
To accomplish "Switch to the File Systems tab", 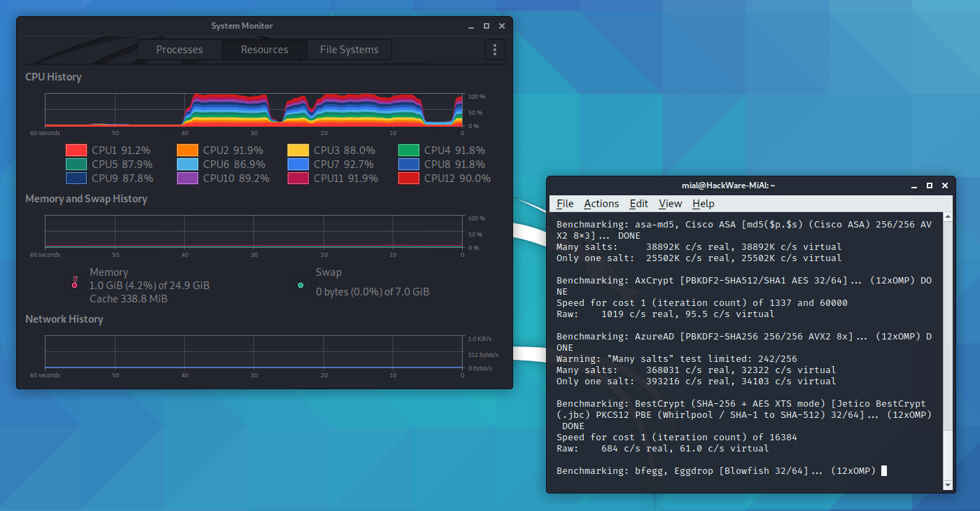I will pos(349,50).
